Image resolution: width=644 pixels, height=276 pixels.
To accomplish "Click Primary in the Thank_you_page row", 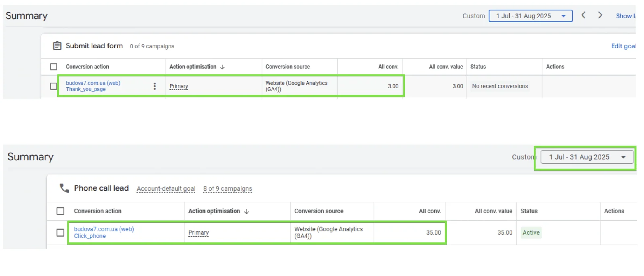I will pyautogui.click(x=179, y=86).
